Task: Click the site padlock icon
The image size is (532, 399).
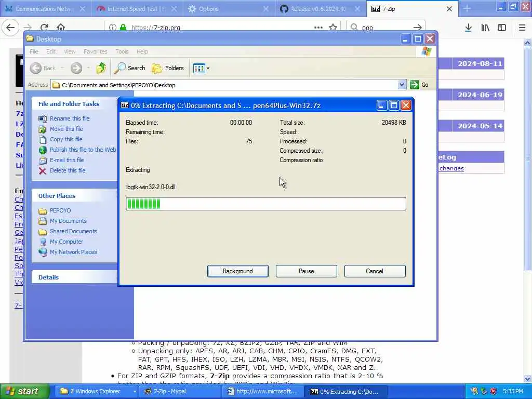Action: pyautogui.click(x=123, y=28)
